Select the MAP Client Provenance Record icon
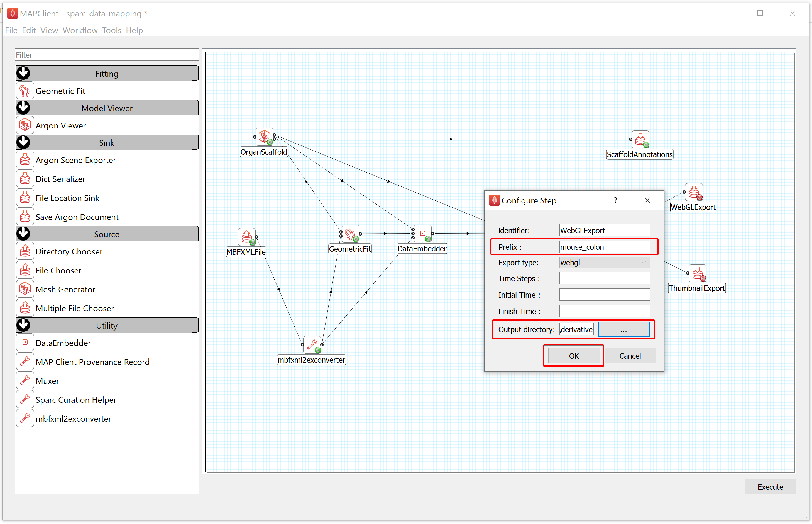812x524 pixels. tap(25, 362)
